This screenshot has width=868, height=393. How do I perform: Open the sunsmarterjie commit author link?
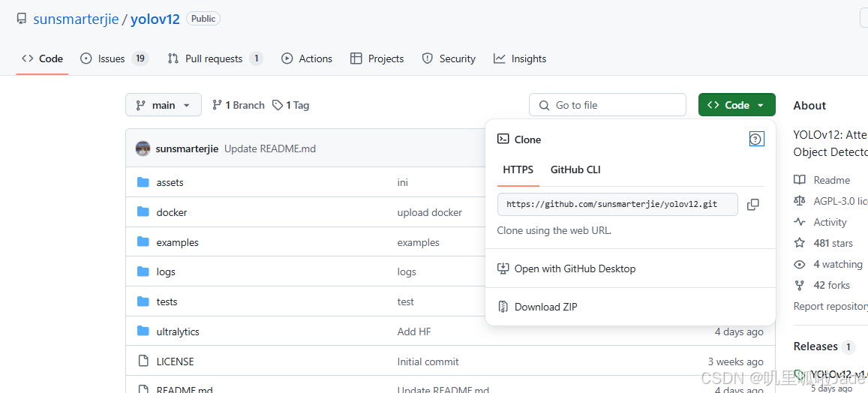click(187, 149)
